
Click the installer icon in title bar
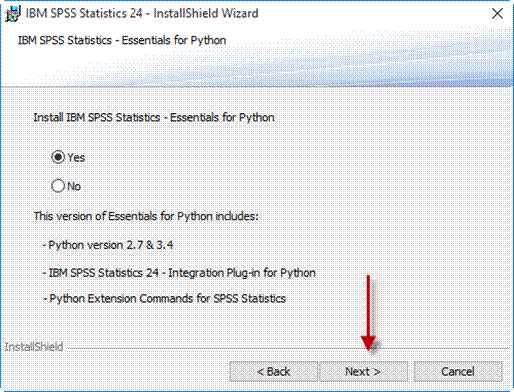(x=13, y=14)
